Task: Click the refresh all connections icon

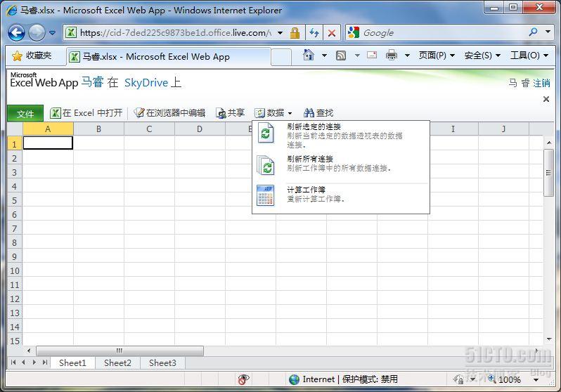Action: coord(266,166)
